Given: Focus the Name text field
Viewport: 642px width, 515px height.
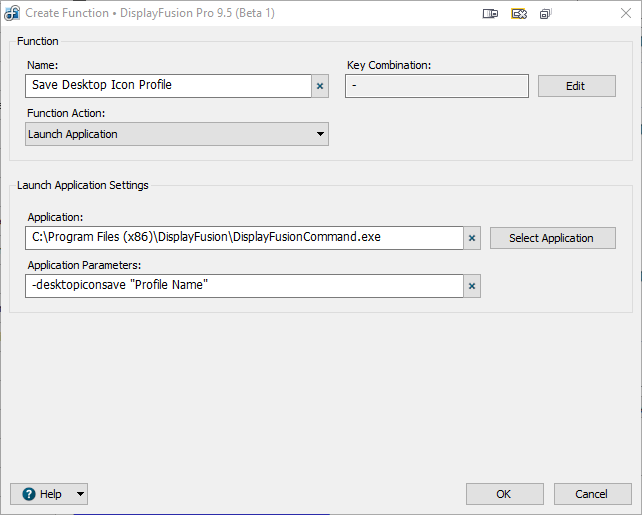Looking at the screenshot, I should pyautogui.click(x=168, y=86).
